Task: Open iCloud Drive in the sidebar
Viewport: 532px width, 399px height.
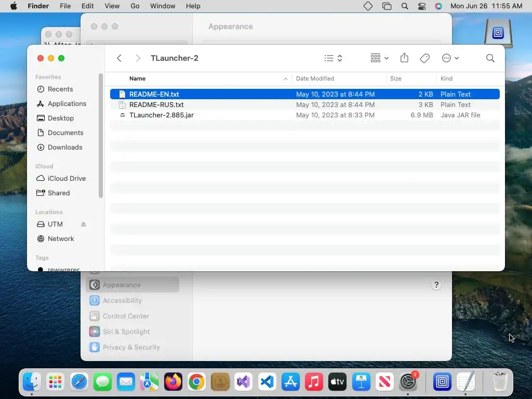Action: pos(66,178)
